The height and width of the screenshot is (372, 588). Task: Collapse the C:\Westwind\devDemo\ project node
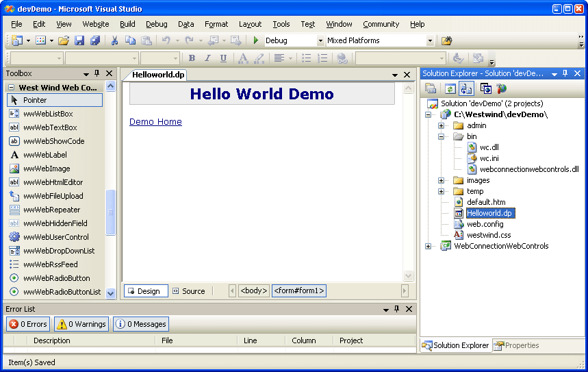[x=428, y=115]
